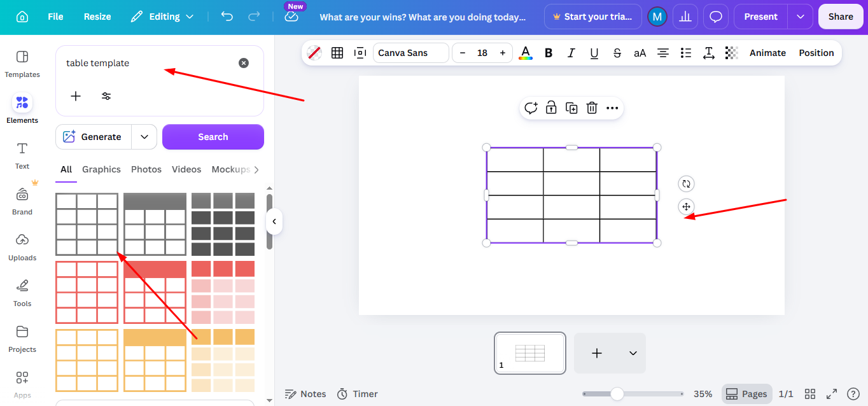Increase font size with plus
The width and height of the screenshot is (868, 406).
click(x=503, y=53)
